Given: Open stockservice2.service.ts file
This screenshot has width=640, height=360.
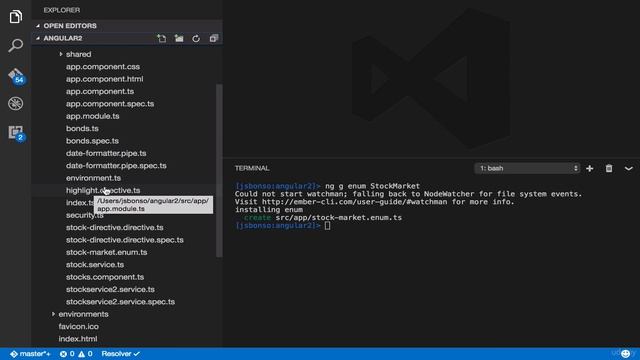Looking at the screenshot, I should (110, 289).
